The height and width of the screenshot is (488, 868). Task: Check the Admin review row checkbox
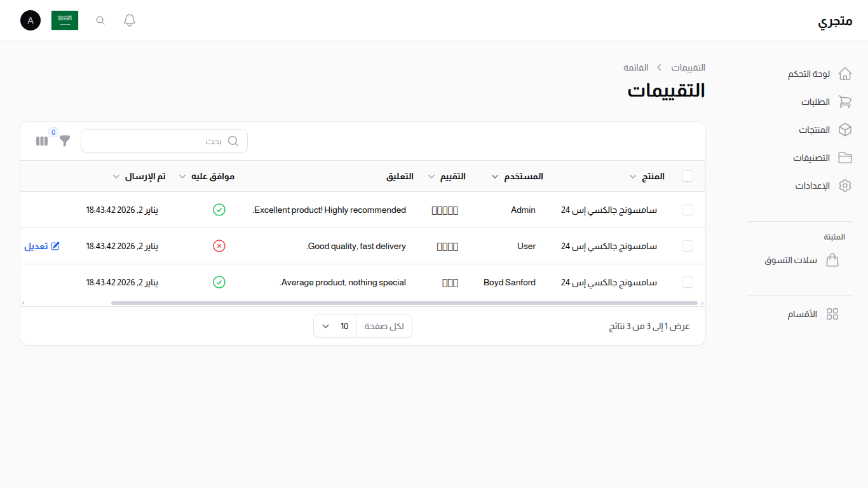687,210
